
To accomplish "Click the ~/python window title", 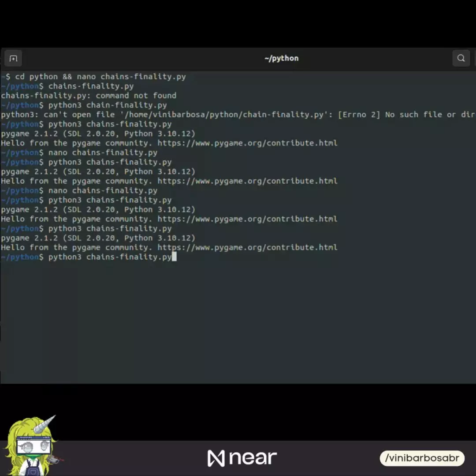I will (x=281, y=58).
